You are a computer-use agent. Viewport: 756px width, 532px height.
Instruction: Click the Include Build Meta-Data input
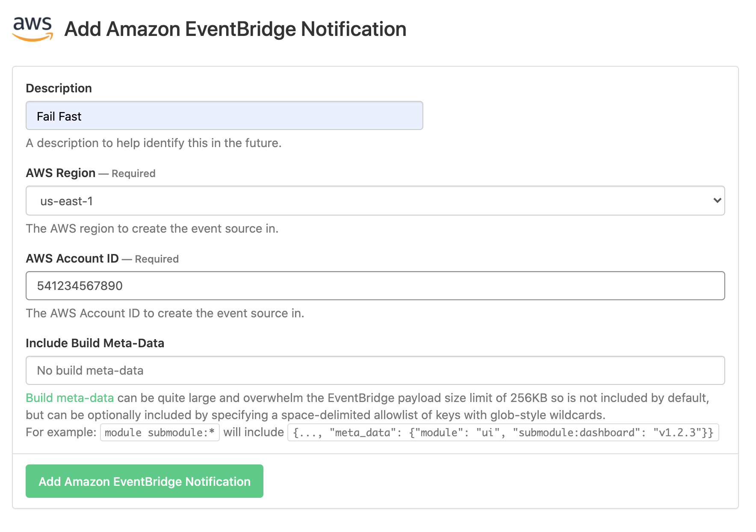[x=375, y=370]
